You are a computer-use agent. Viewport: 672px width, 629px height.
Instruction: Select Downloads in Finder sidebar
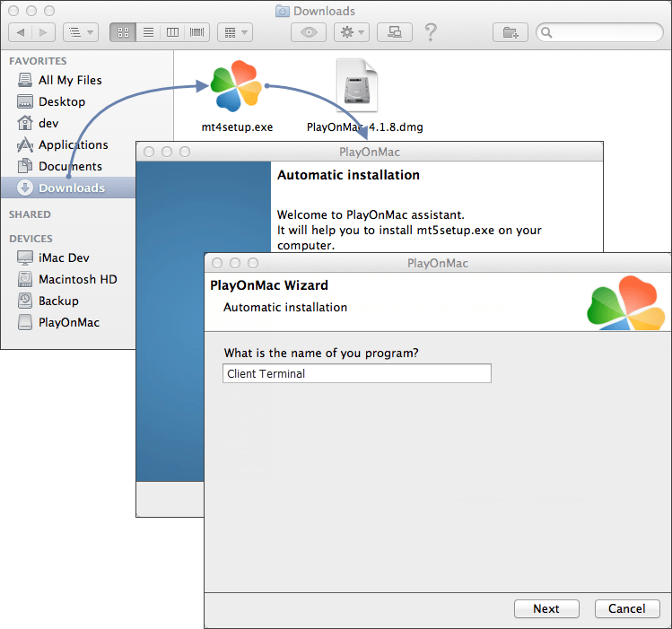point(68,188)
